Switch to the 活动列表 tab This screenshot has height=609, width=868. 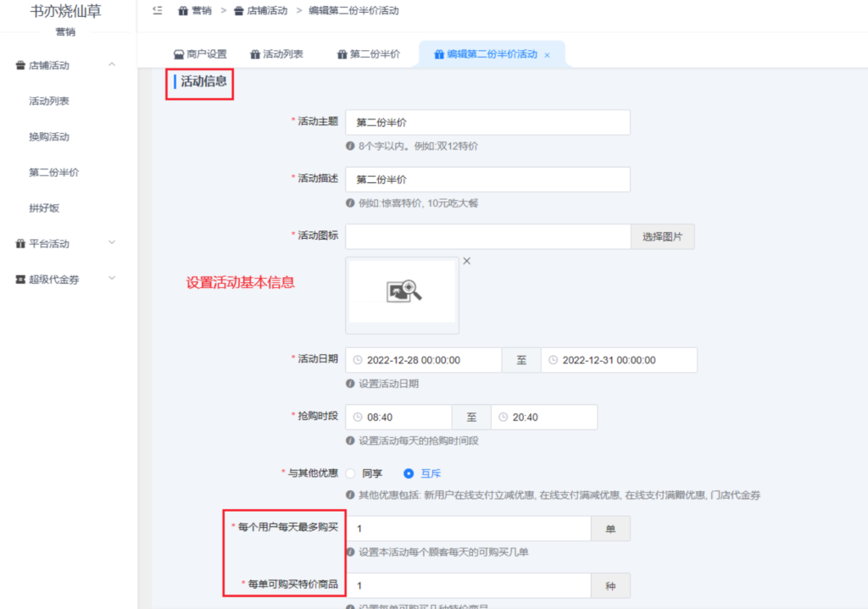click(277, 54)
